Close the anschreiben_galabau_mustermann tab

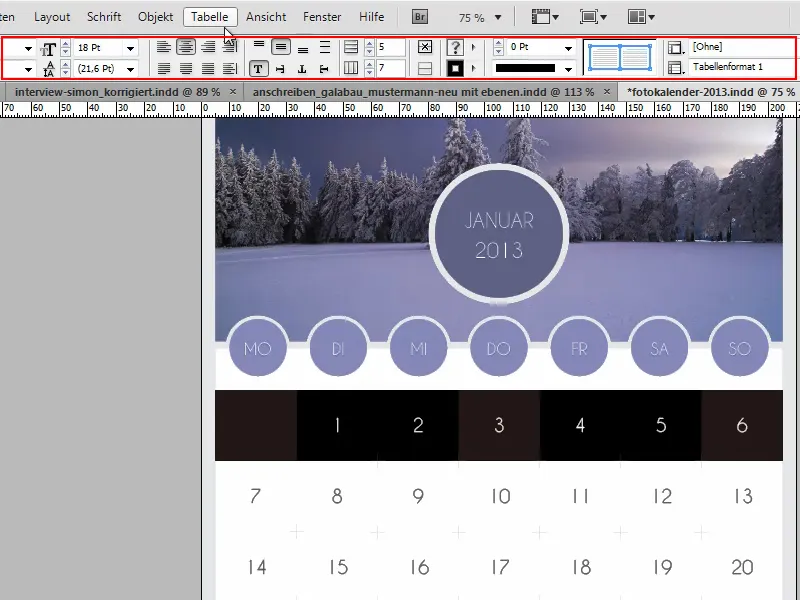pyautogui.click(x=607, y=92)
